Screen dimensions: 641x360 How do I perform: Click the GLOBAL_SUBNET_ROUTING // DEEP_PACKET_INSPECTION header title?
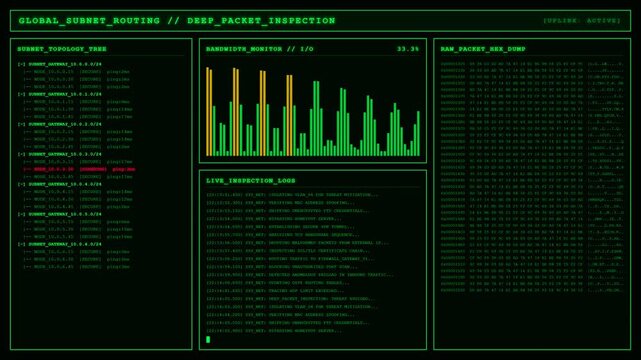(x=177, y=20)
